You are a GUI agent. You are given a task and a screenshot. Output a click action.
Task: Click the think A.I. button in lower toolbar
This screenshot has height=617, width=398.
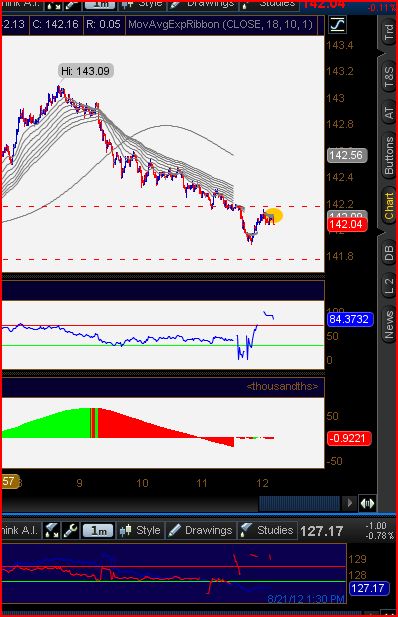(20, 530)
